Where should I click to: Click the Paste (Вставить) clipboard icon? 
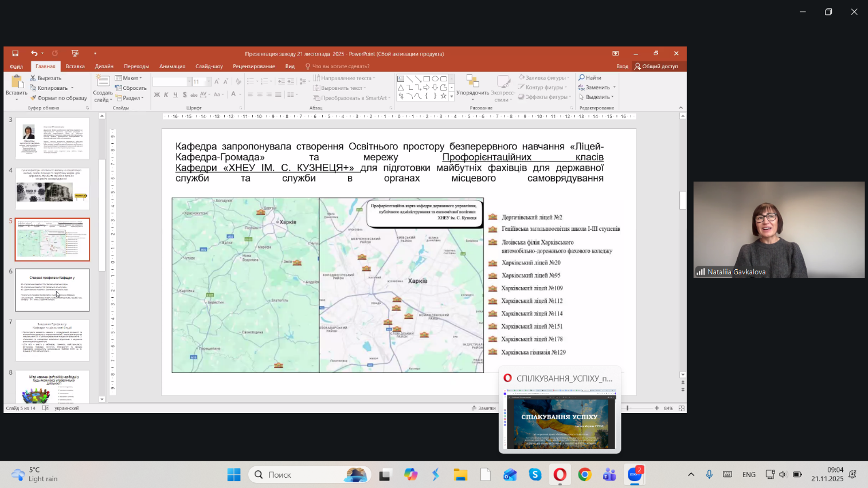coord(16,82)
